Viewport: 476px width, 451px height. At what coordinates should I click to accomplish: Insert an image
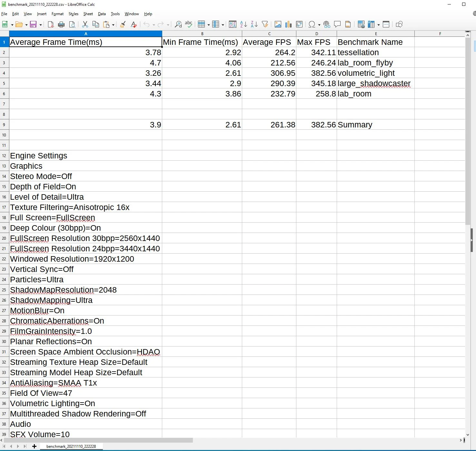(278, 25)
